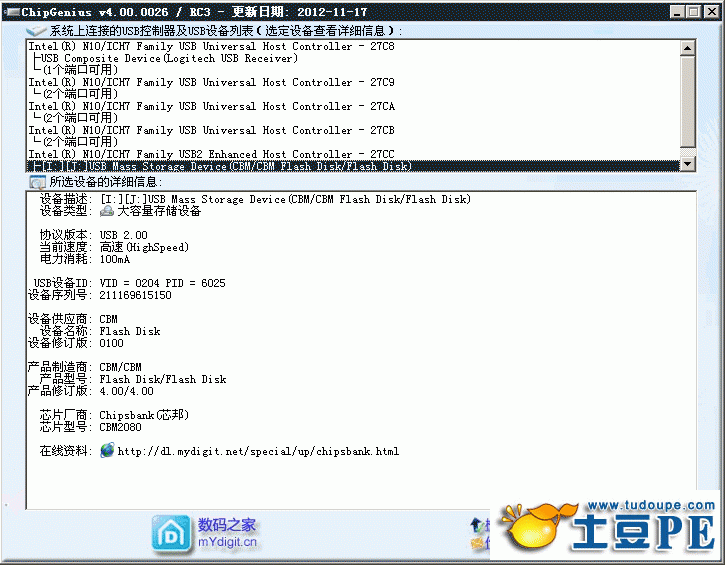
Task: Click the serial number 211169615150
Action: point(135,295)
